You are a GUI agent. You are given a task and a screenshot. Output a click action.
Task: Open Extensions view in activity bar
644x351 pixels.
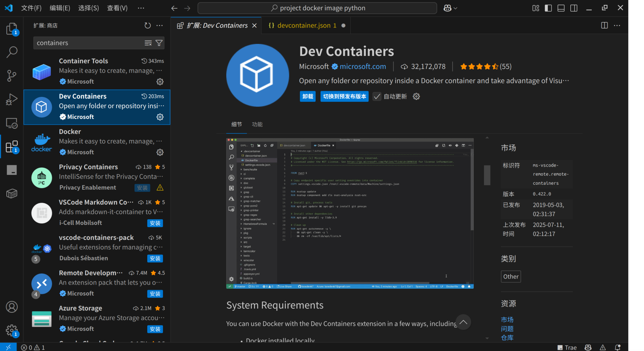point(12,146)
